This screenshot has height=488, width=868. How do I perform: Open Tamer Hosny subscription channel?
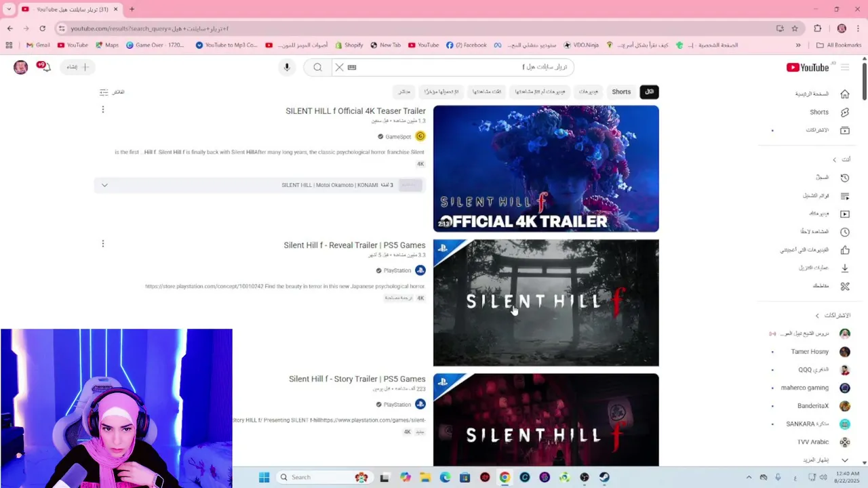810,352
